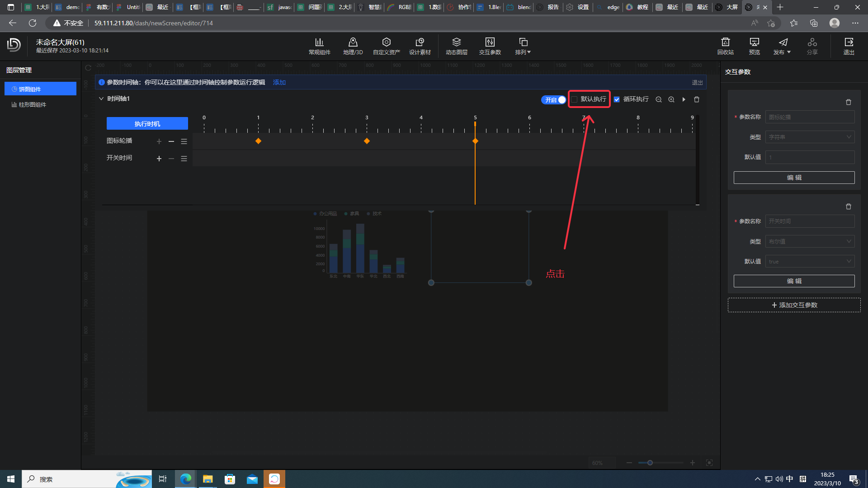
Task: Switch to the 教程 browser tab
Action: (638, 7)
